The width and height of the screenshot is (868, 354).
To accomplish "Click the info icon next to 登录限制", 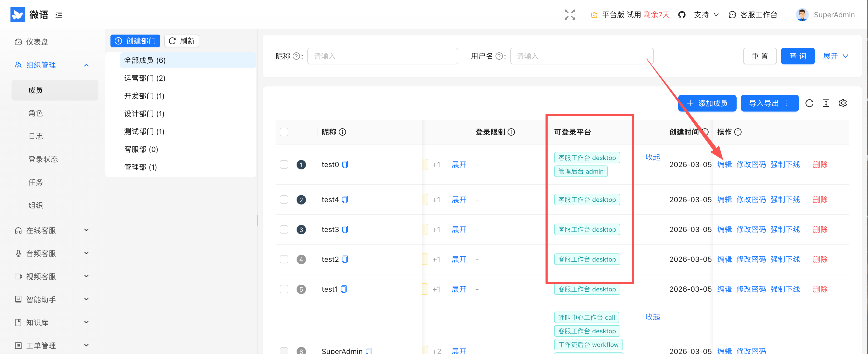I will (511, 132).
